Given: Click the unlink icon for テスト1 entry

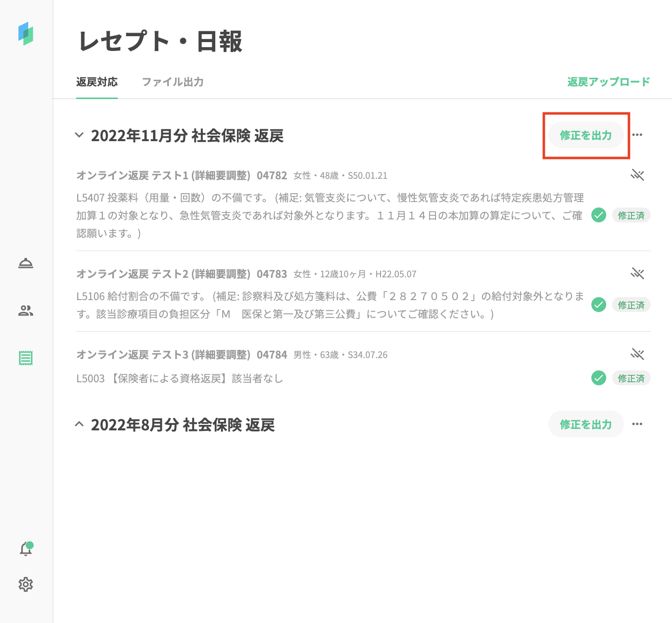Looking at the screenshot, I should pos(637,175).
